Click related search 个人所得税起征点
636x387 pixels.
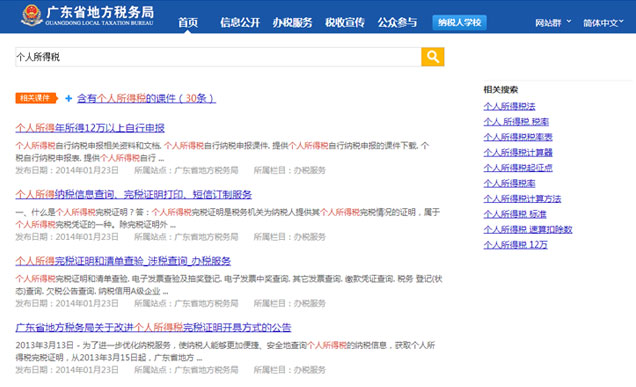[x=518, y=168]
